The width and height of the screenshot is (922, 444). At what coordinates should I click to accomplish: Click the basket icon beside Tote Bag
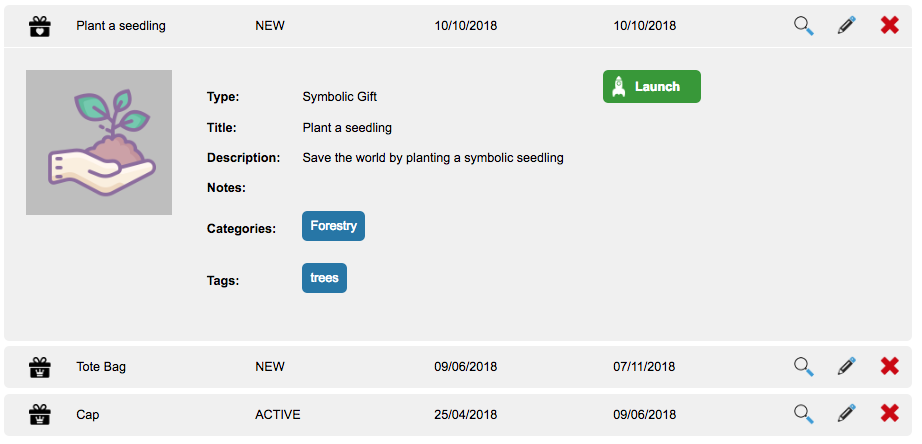coord(39,367)
